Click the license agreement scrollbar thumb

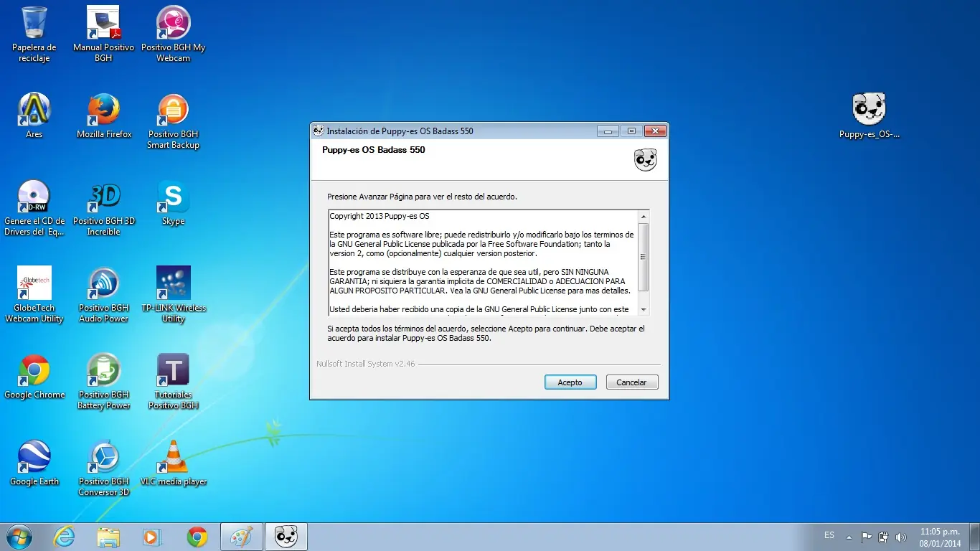click(644, 257)
